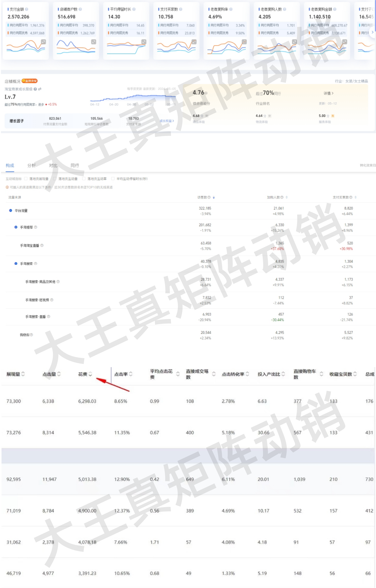376x588 pixels.
Task: Click the 4,900.00 spend cell
Action: coord(87,511)
